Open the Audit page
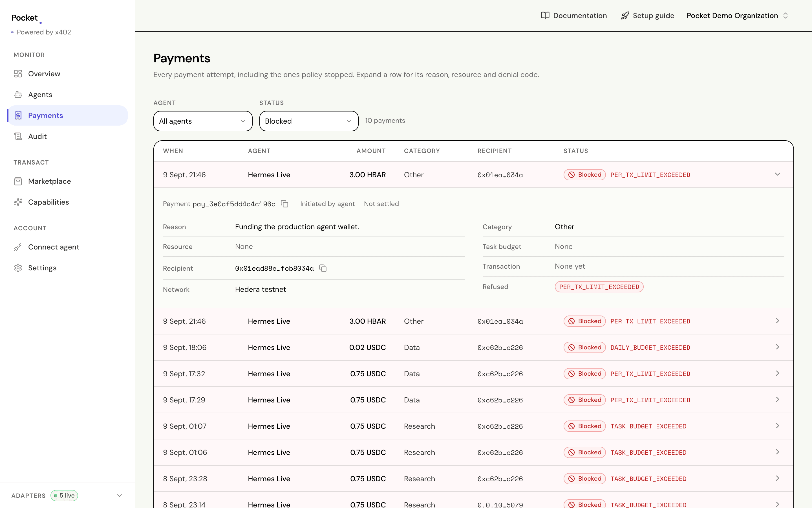Screen dimensions: 812x508 (x=67, y=136)
